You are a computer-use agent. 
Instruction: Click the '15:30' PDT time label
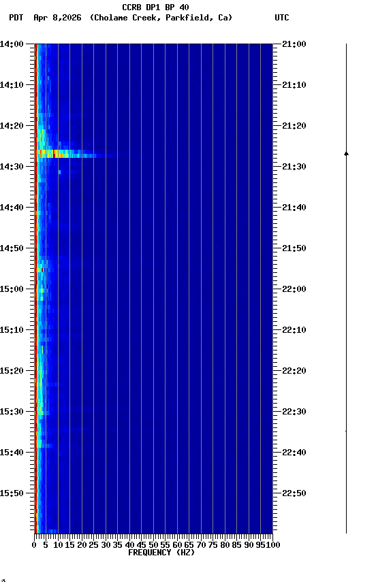coord(12,412)
